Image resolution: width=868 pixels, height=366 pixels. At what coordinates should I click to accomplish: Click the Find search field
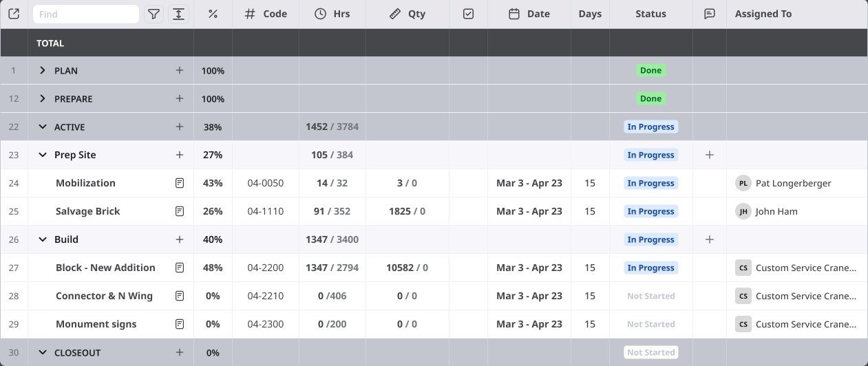[85, 14]
